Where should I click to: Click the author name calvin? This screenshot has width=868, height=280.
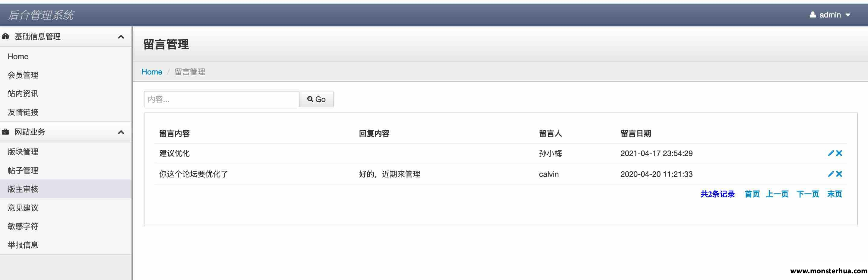click(x=549, y=174)
